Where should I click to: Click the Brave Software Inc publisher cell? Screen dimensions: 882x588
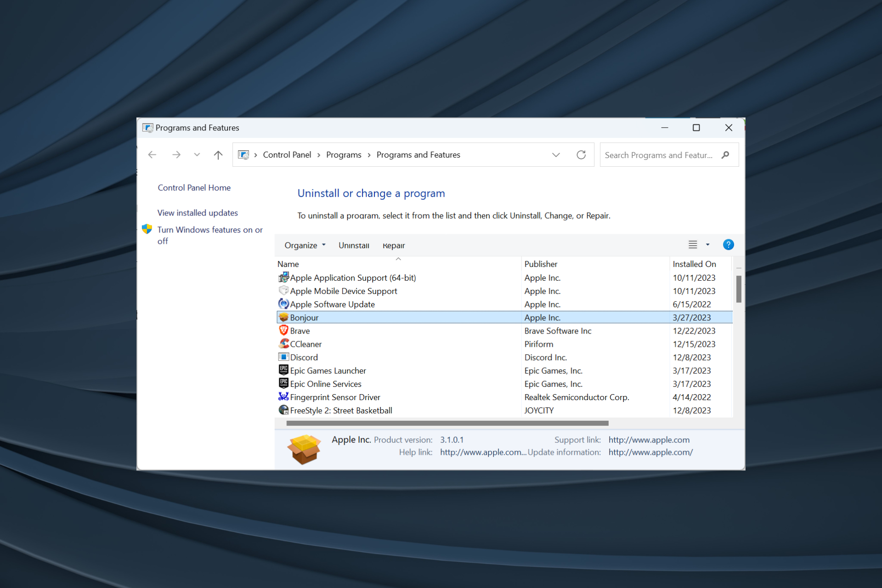558,331
